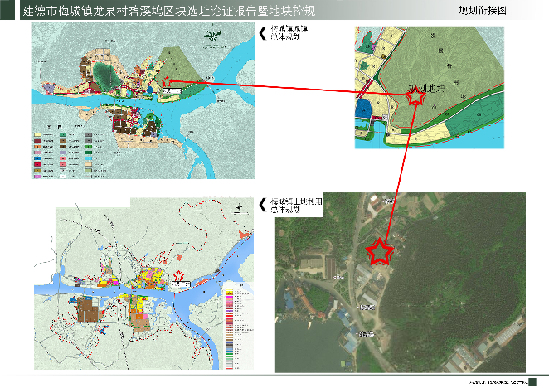The height and width of the screenshot is (388, 549).
Task: Click the north arrow compass on land-use map
Action: (239, 209)
